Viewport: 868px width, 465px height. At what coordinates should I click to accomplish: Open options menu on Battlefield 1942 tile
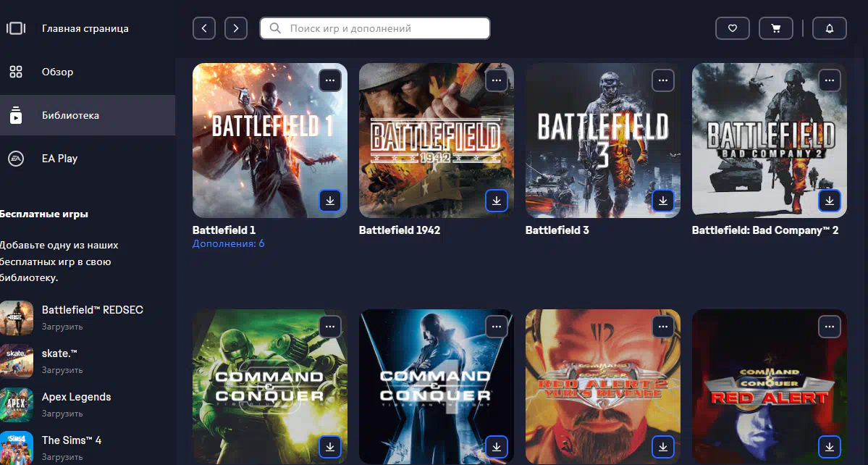click(x=497, y=80)
